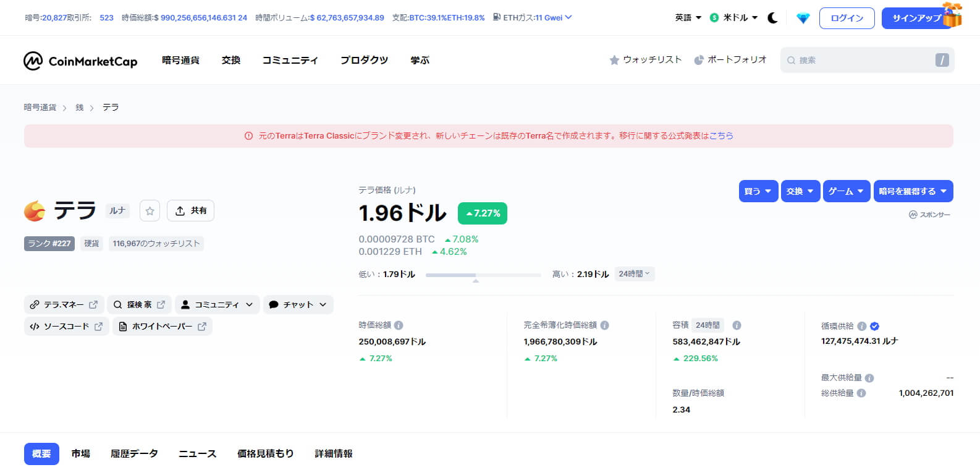The height and width of the screenshot is (475, 980).
Task: Click info icon next to 総供給量
Action: point(861,393)
